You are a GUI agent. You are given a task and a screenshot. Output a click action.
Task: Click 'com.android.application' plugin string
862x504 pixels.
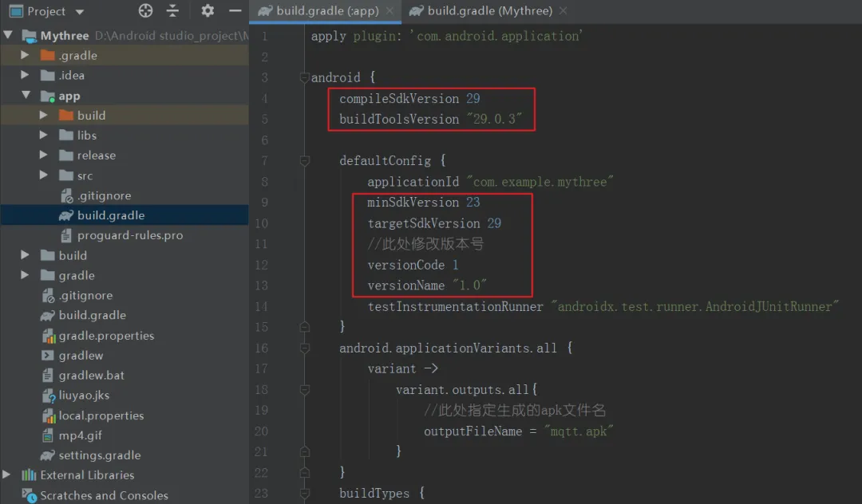click(x=496, y=36)
